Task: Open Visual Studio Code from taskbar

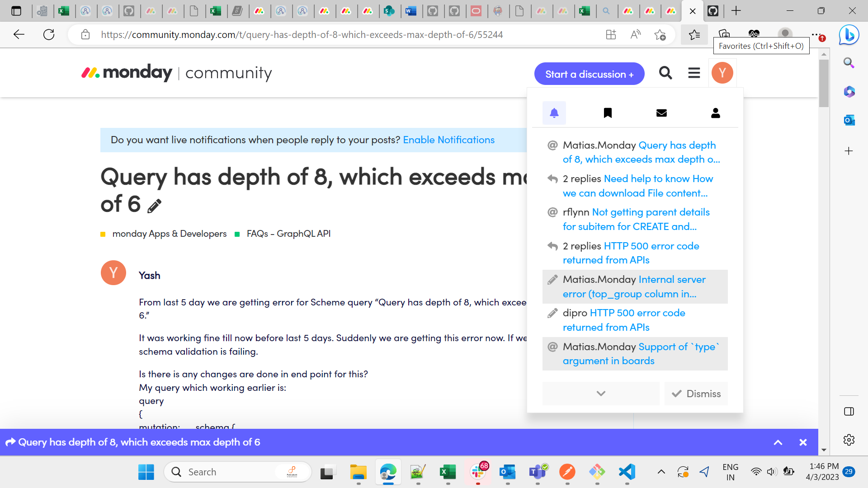Action: coord(627,472)
